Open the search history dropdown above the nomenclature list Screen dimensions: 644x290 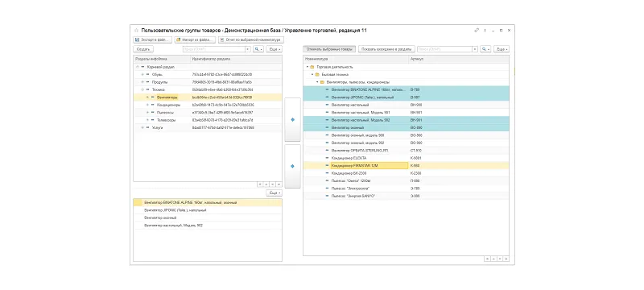click(x=475, y=49)
